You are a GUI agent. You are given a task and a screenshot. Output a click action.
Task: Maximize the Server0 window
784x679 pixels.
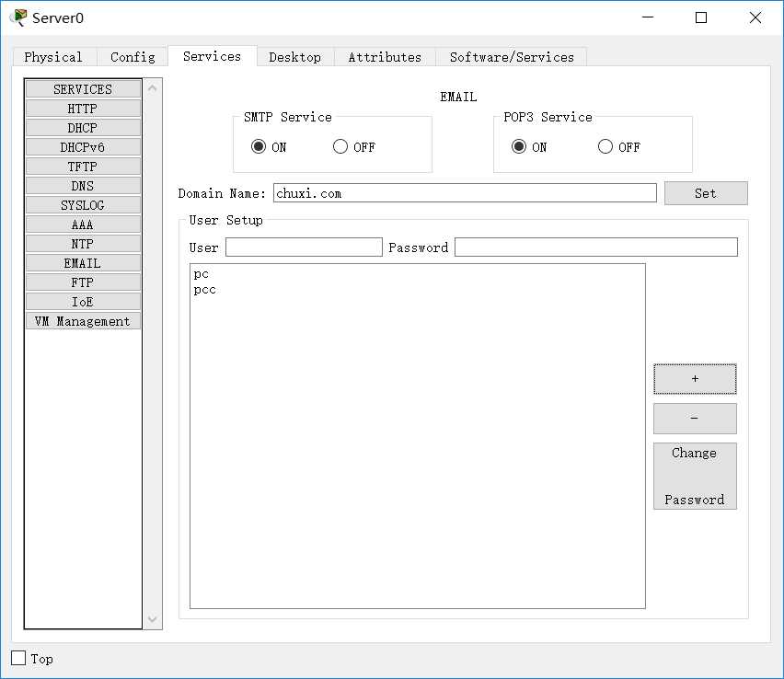(701, 17)
